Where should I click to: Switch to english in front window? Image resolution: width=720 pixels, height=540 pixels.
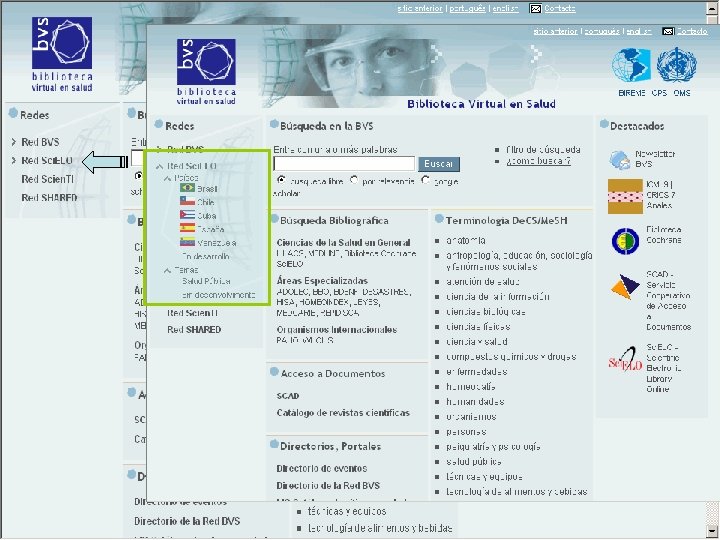point(639,31)
